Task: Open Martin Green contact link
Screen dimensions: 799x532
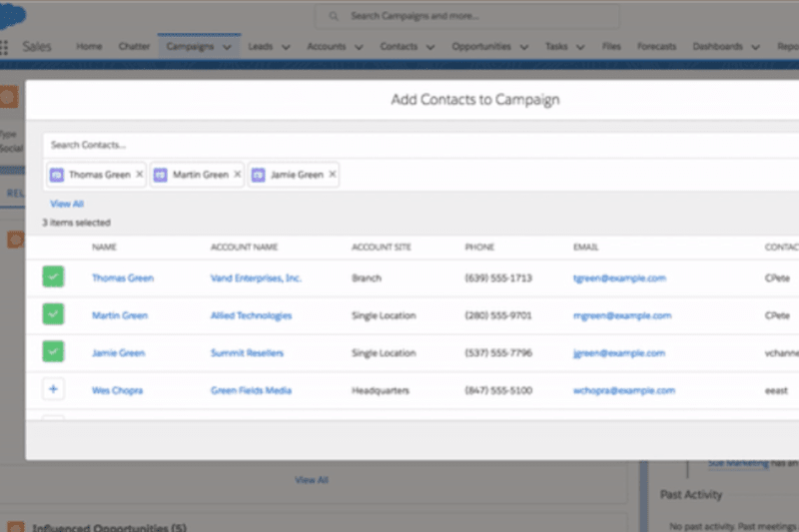Action: (x=120, y=315)
